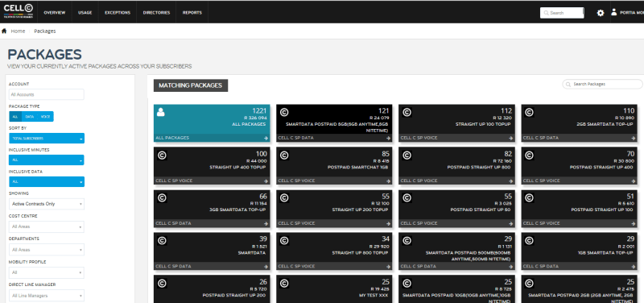Open the Smartdata Postpaid 2GB package card

coord(579,289)
